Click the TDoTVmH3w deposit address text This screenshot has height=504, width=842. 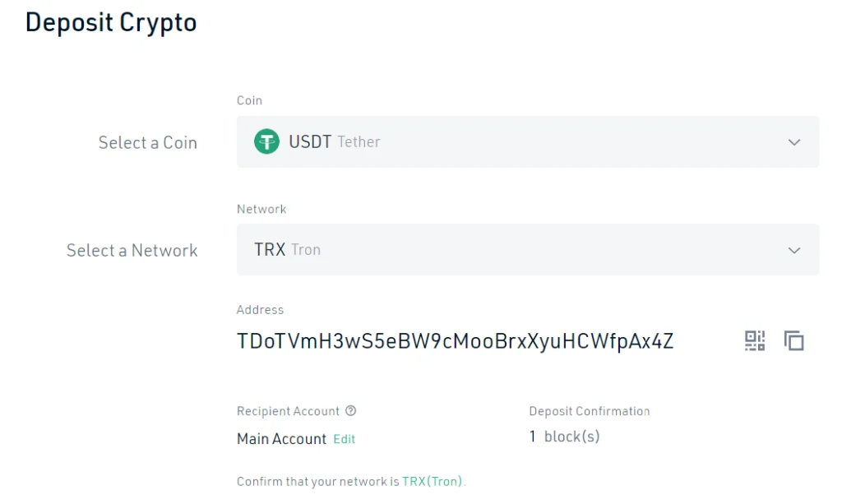tap(455, 341)
